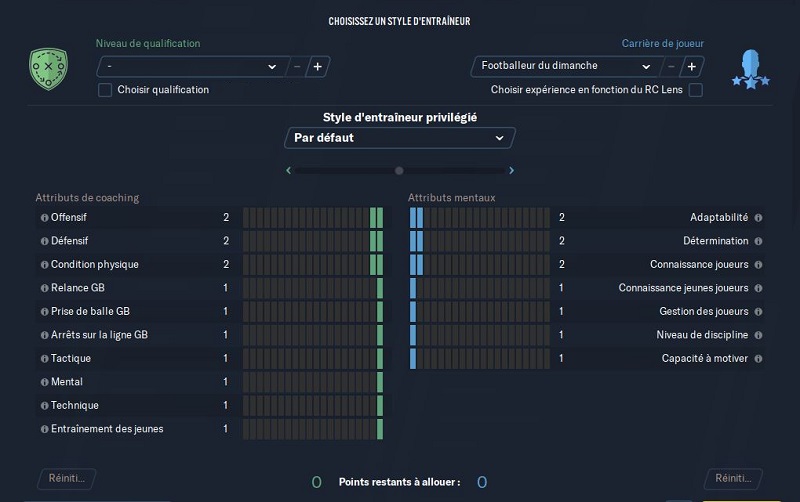
Task: Click info icon for Arrêts sur la ligne GB
Action: point(44,335)
